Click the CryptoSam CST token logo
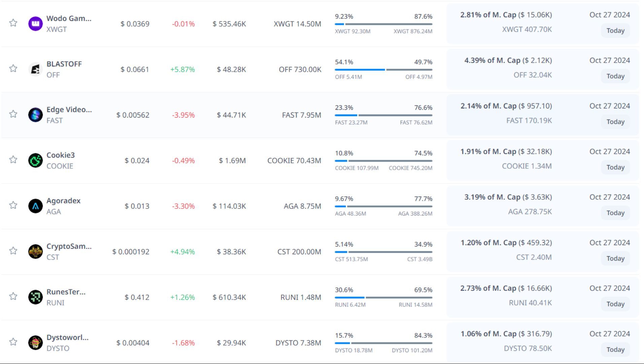 35,252
